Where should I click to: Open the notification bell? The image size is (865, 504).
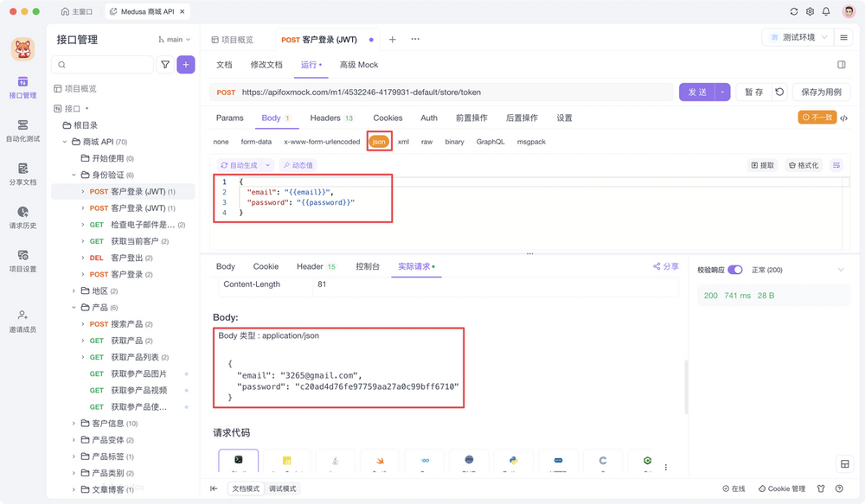(x=826, y=12)
